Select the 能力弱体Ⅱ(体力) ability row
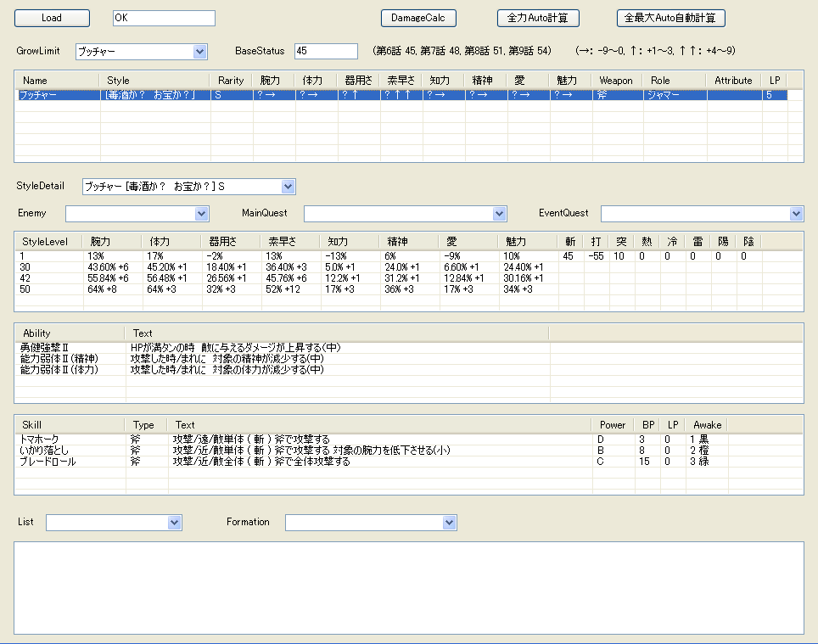The image size is (818, 644). coord(282,370)
